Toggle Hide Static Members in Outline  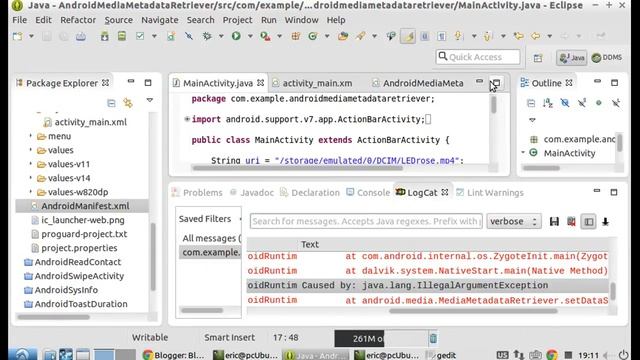[582, 103]
